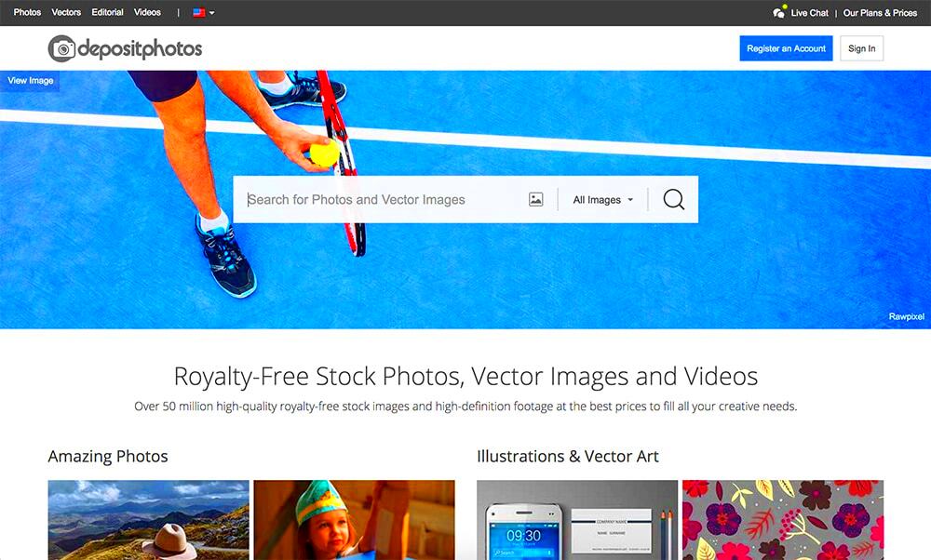Select Vectors in the top navigation
This screenshot has width=931, height=560.
65,12
